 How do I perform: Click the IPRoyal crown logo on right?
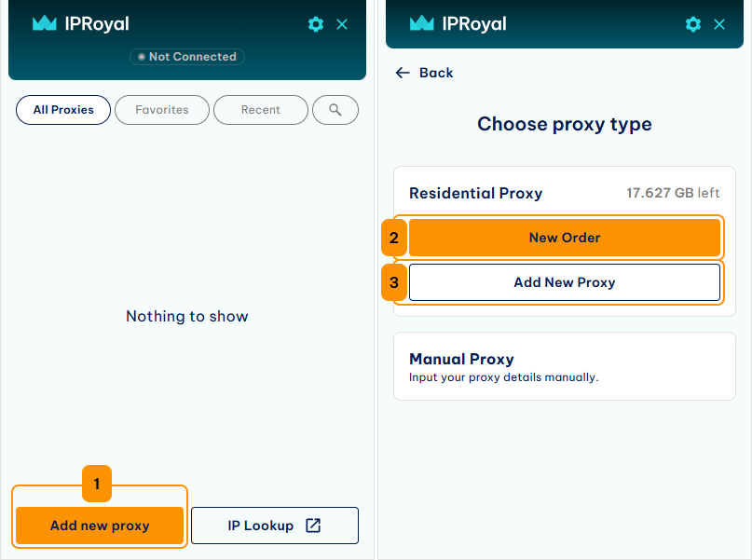pyautogui.click(x=422, y=23)
